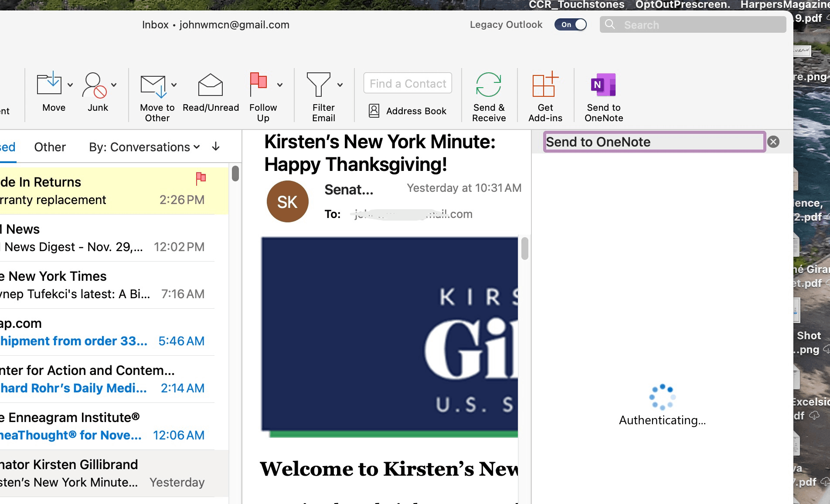This screenshot has height=504, width=830.
Task: Open the News Digest Nov. 29 email
Action: [x=113, y=238]
